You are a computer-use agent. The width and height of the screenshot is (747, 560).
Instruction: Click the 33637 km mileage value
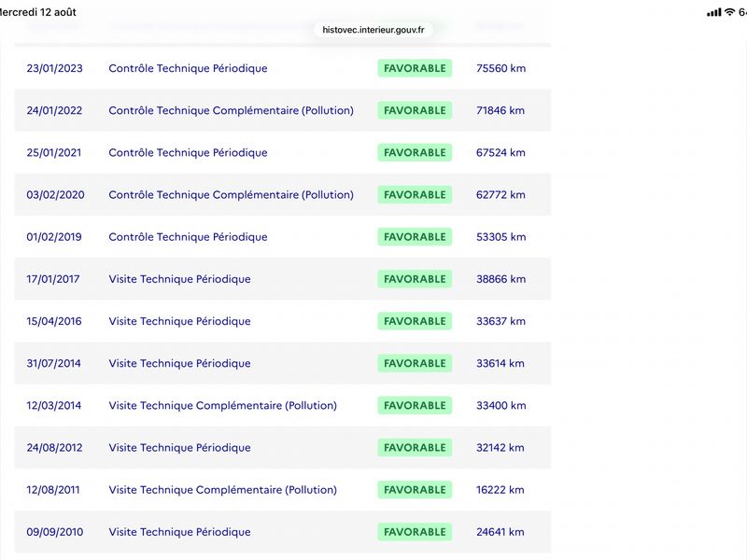[x=500, y=321]
